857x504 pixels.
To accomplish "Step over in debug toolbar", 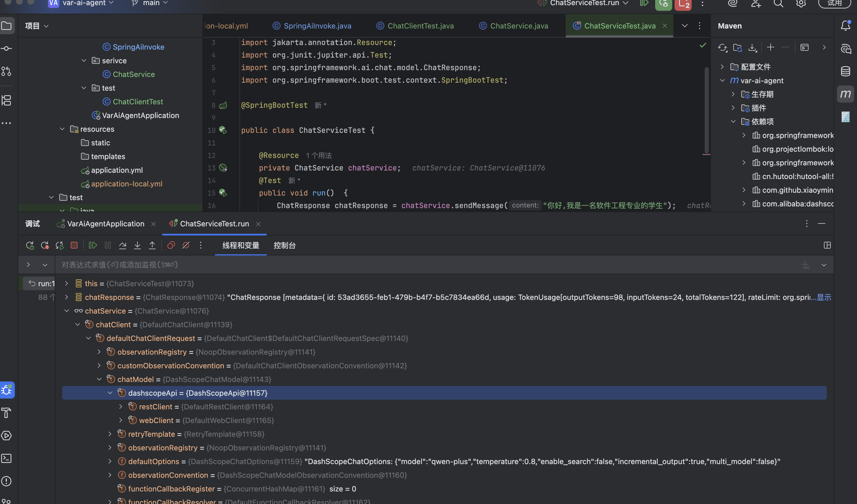I will (122, 245).
